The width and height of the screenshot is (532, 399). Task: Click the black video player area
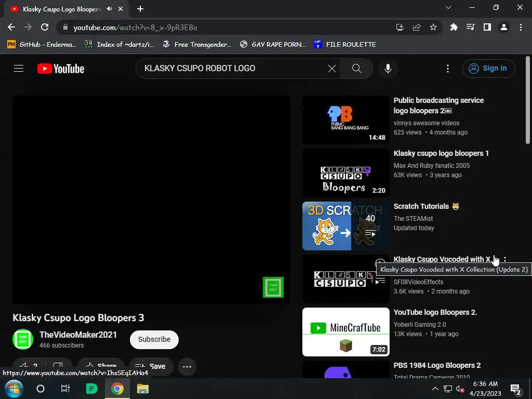[x=151, y=200]
